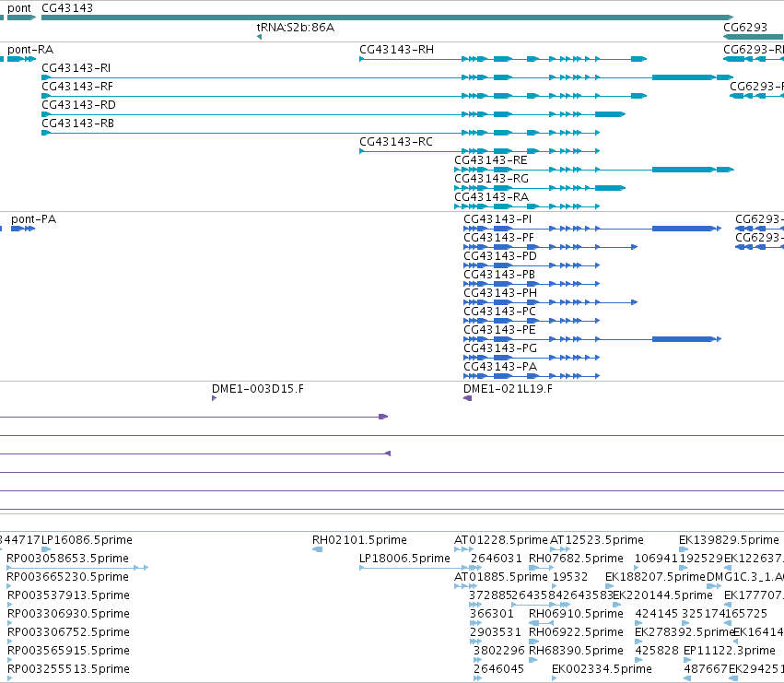Screen dimensions: 784x683
Task: Select protein CG43143-PI label
Action: [x=497, y=219]
